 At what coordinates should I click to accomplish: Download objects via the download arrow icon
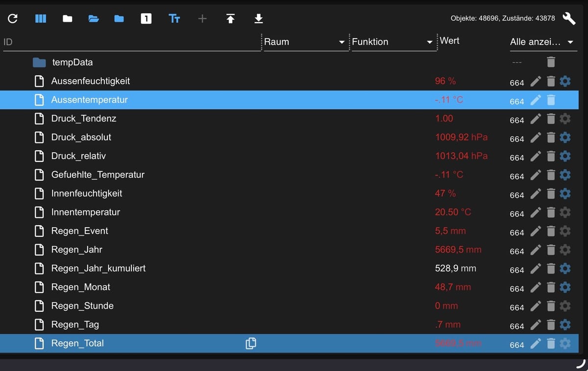click(x=259, y=19)
